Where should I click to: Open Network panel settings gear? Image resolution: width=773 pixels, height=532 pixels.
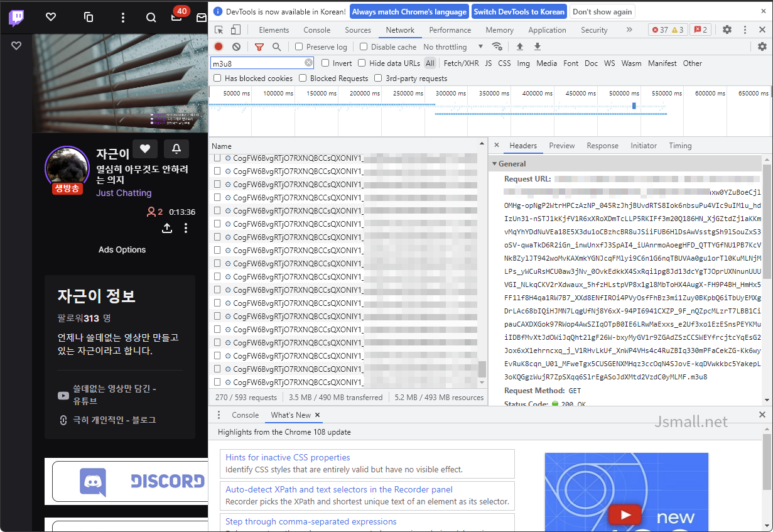pos(762,46)
